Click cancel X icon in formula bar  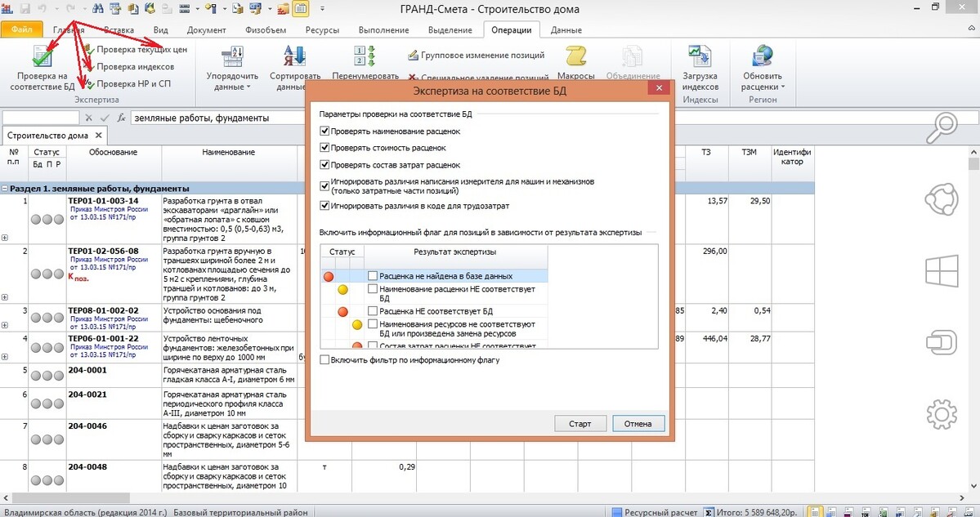tap(89, 118)
